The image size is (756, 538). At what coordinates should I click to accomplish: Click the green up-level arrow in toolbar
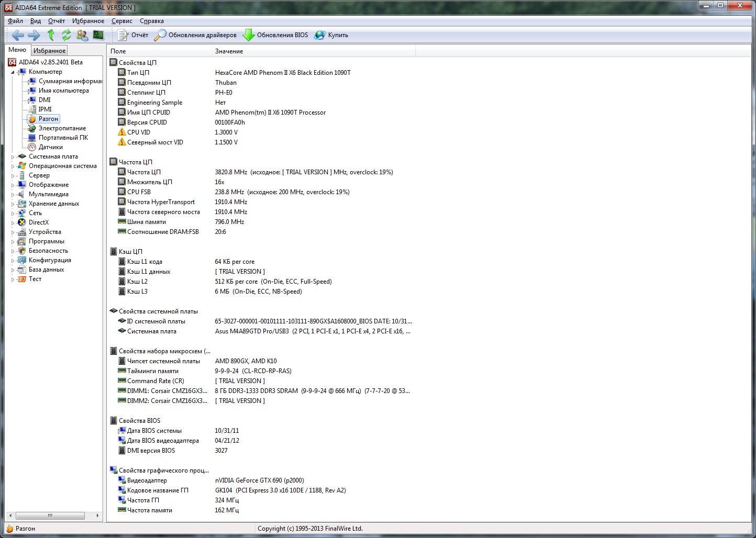point(51,35)
